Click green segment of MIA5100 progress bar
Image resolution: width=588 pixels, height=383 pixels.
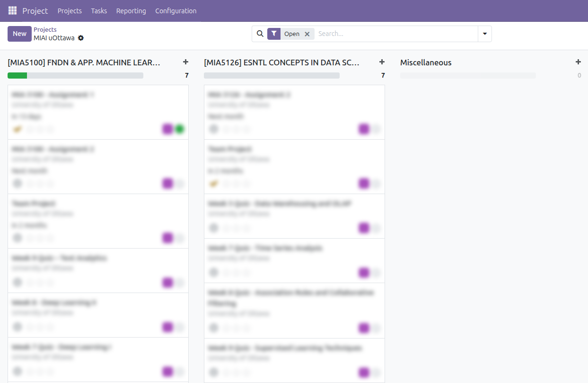pyautogui.click(x=17, y=75)
